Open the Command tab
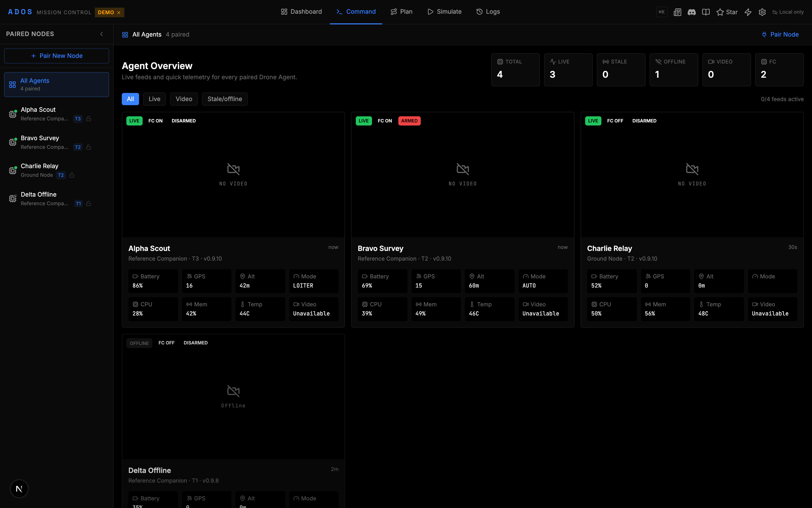Screen dimensions: 812x508 (x=356, y=12)
